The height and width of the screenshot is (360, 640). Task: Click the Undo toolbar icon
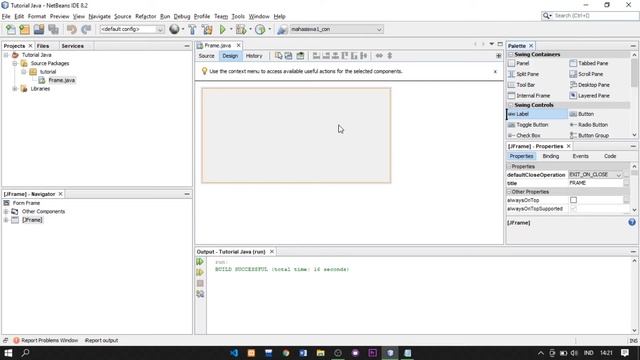pos(72,29)
